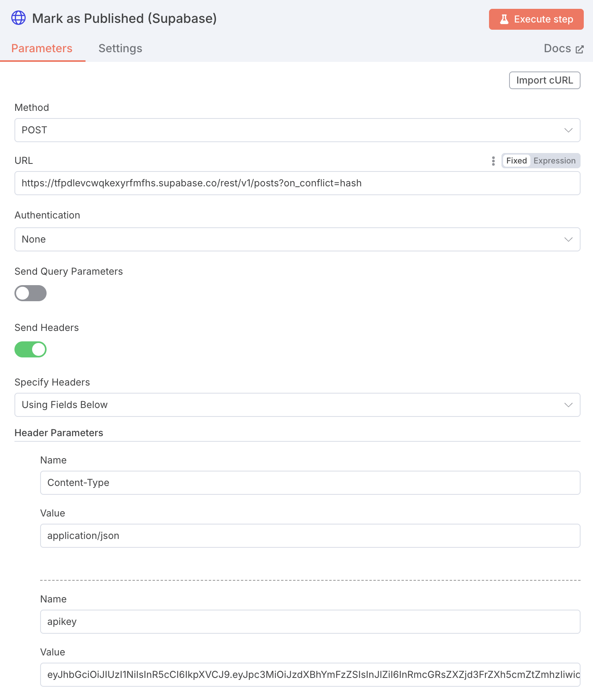This screenshot has height=700, width=593.
Task: Set URL field to Fixed mode
Action: 516,161
